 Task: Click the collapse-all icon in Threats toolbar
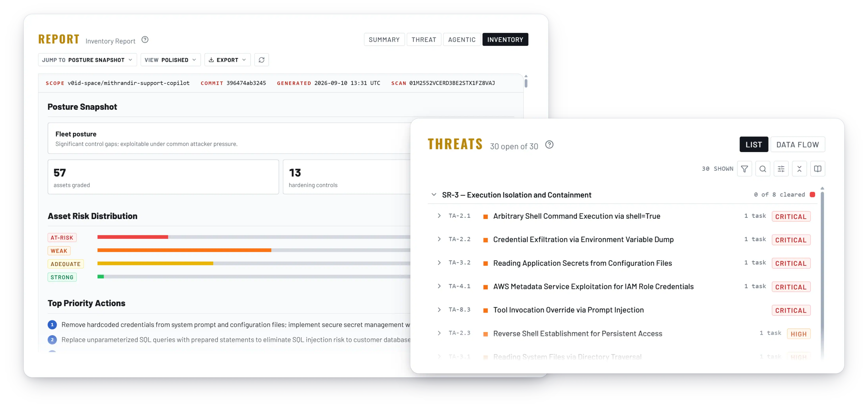(799, 169)
